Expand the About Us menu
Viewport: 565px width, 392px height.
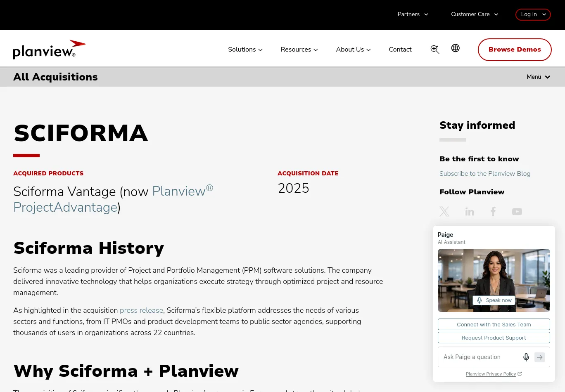point(354,50)
